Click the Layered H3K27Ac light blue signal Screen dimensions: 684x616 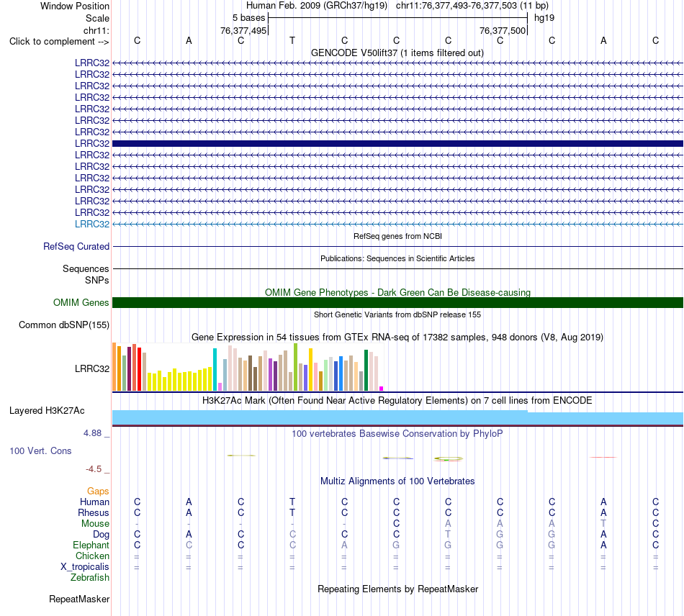point(397,417)
